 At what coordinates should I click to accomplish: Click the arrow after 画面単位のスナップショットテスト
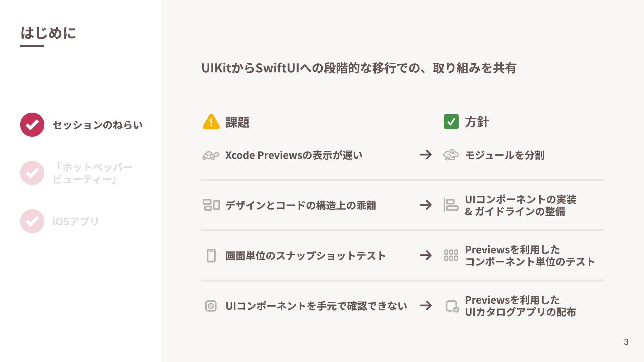pyautogui.click(x=426, y=255)
